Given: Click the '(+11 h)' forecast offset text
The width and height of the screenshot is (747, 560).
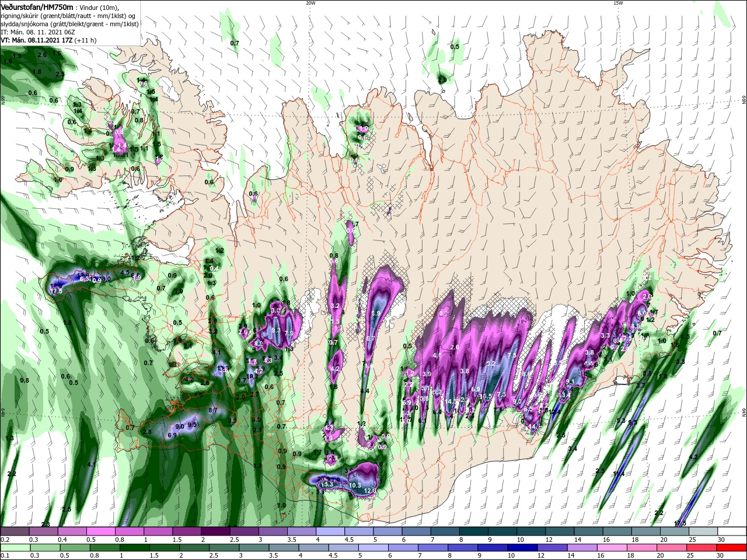Looking at the screenshot, I should coord(85,40).
